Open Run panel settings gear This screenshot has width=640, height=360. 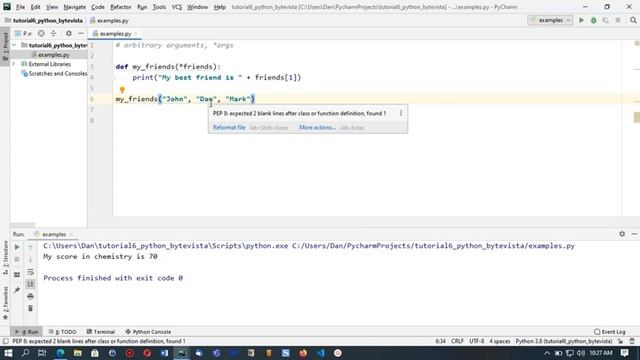(x=622, y=234)
